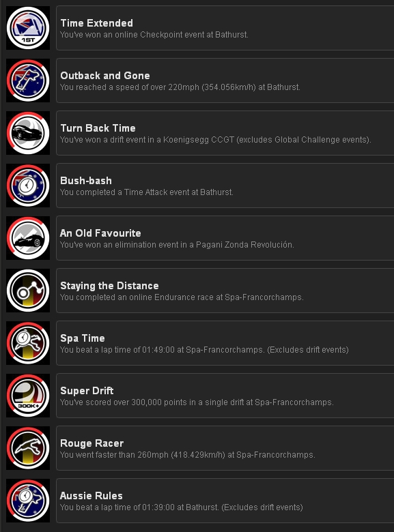Click the Super Drift achievement title
The height and width of the screenshot is (532, 394).
click(87, 391)
